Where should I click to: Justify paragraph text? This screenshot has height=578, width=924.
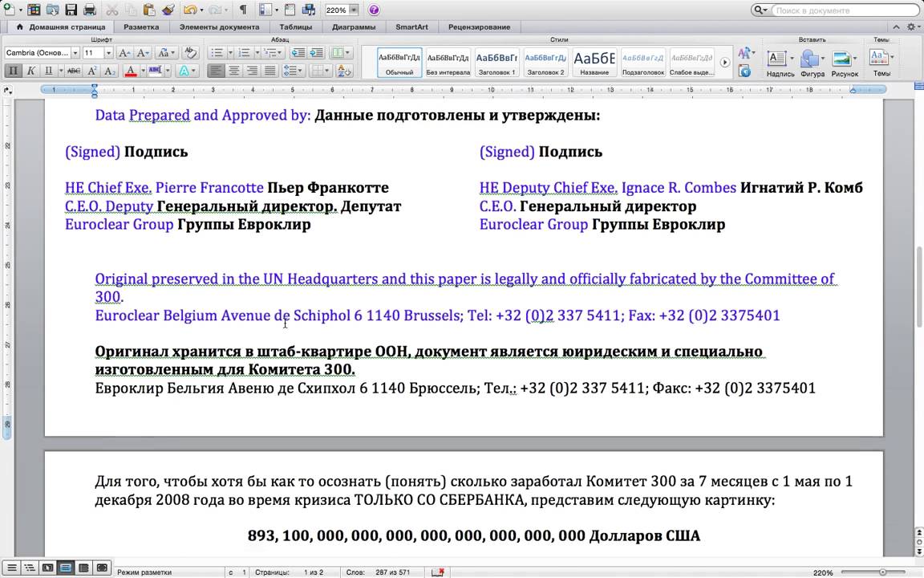tap(269, 71)
